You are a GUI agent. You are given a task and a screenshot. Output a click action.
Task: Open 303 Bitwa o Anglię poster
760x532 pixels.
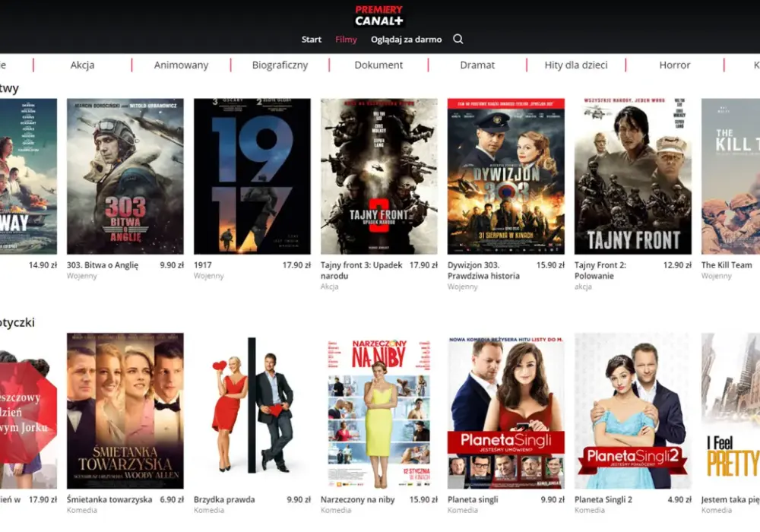pos(125,176)
